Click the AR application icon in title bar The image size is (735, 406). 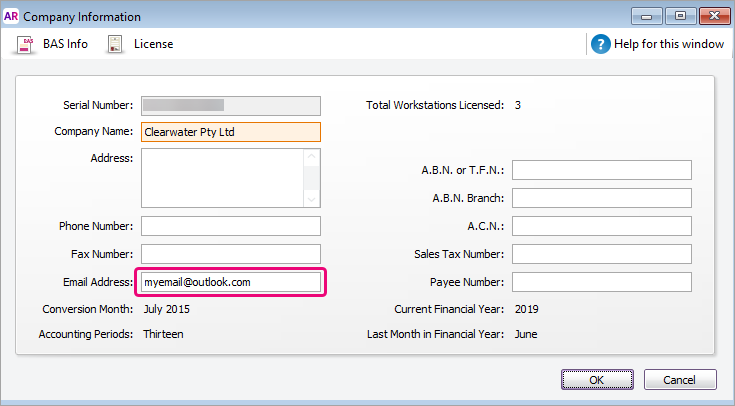click(11, 16)
